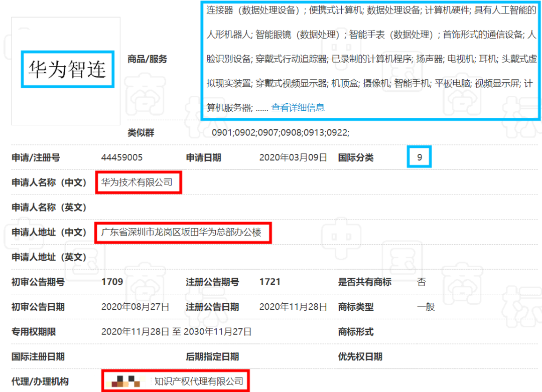Select applicant name 华为技术有限公司
The width and height of the screenshot is (542, 392).
(137, 182)
